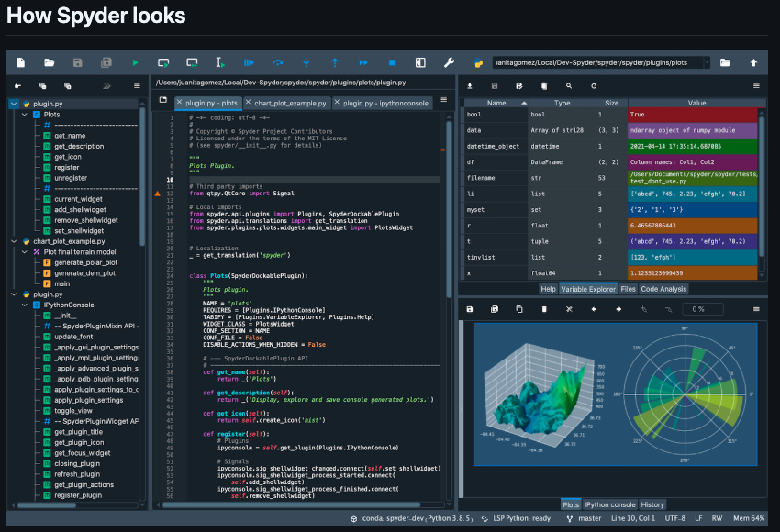
Task: Create a new file from the toolbar
Action: [x=20, y=62]
